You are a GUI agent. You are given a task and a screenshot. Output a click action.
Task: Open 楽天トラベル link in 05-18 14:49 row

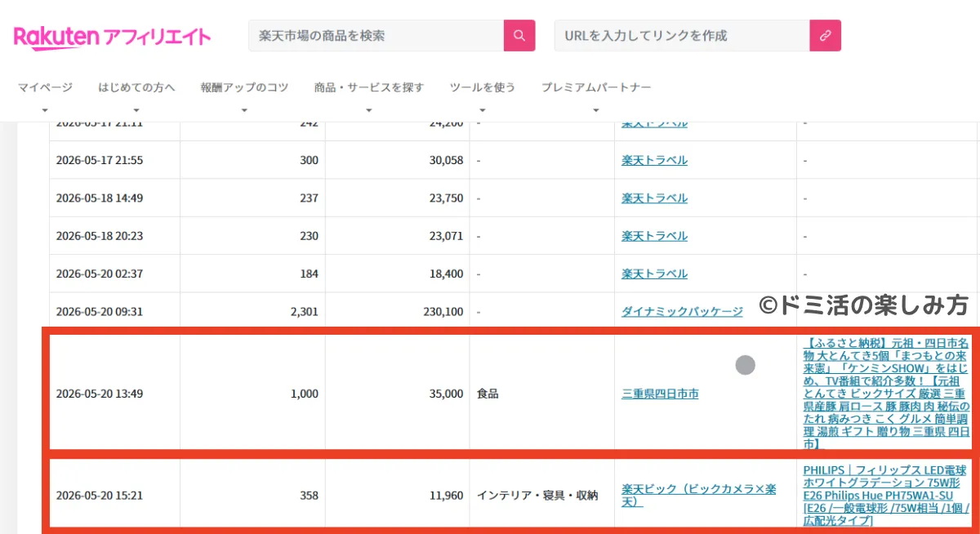point(654,198)
